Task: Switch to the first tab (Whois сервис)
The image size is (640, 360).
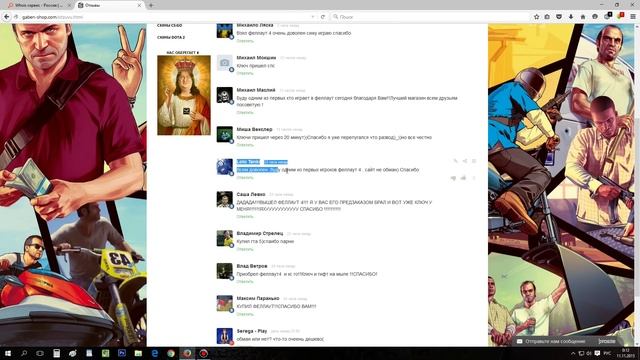Action: [x=39, y=5]
